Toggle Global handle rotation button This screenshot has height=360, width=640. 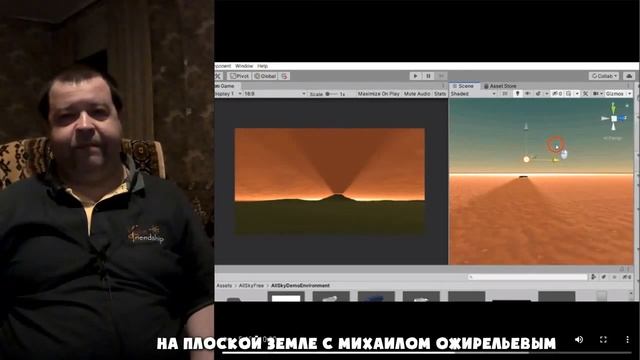pos(265,76)
